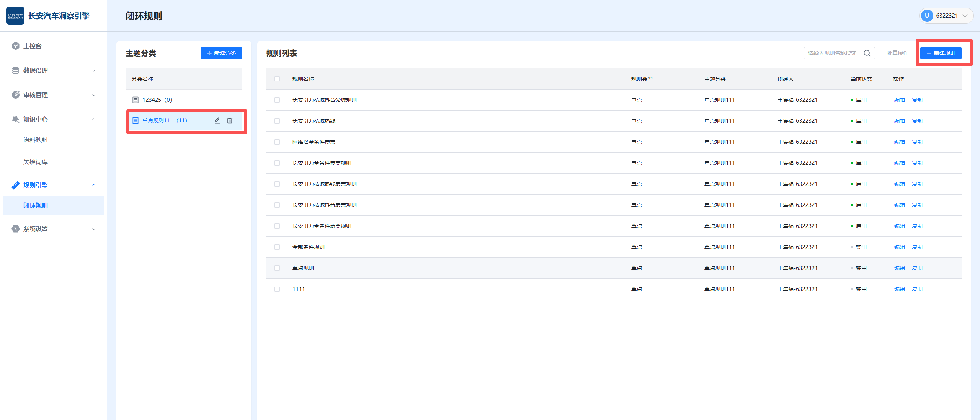Click the Changan logo icon
Screen dimensions: 980x420
tap(15, 16)
